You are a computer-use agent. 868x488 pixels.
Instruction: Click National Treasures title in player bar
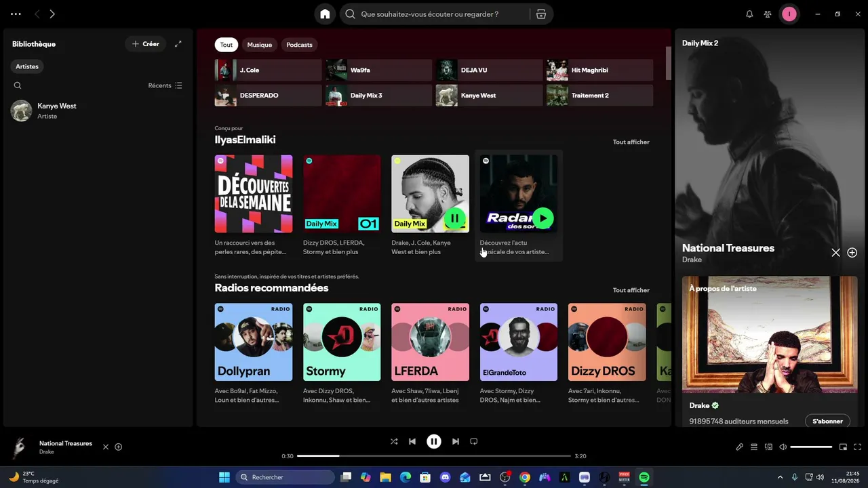[66, 443]
